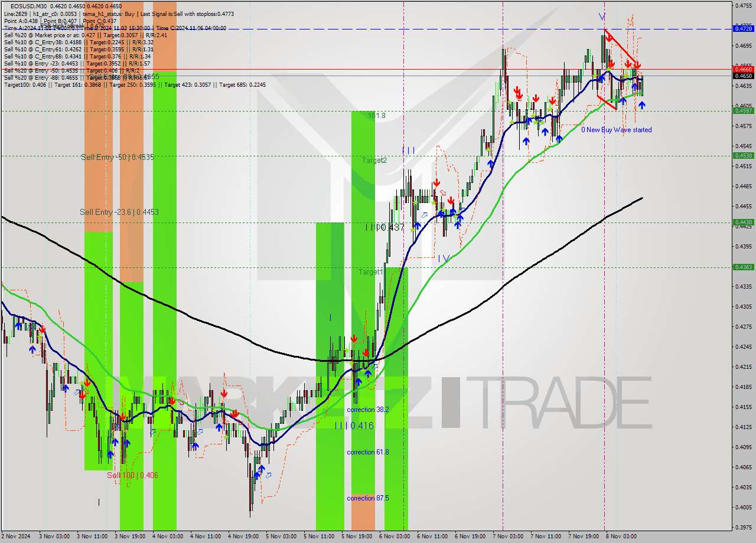This screenshot has height=543, width=756.
Task: Click the '0 New Buy Wave started' annotation
Action: coord(617,130)
